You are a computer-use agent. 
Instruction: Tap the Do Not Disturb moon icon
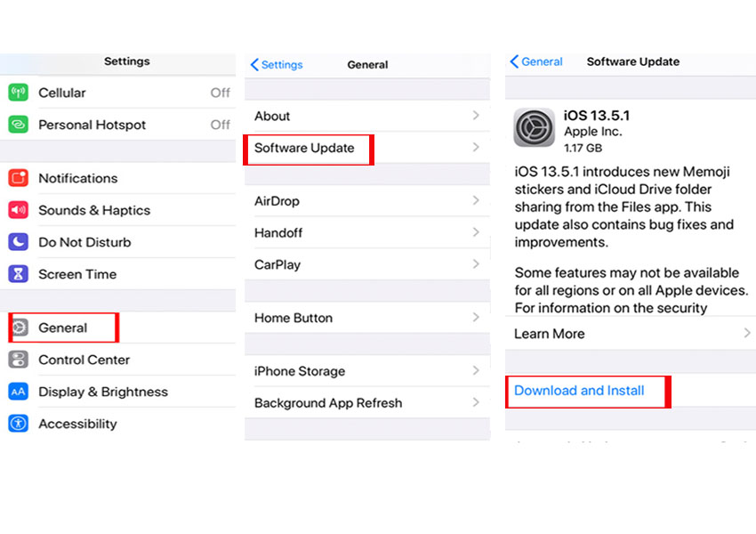(x=20, y=242)
